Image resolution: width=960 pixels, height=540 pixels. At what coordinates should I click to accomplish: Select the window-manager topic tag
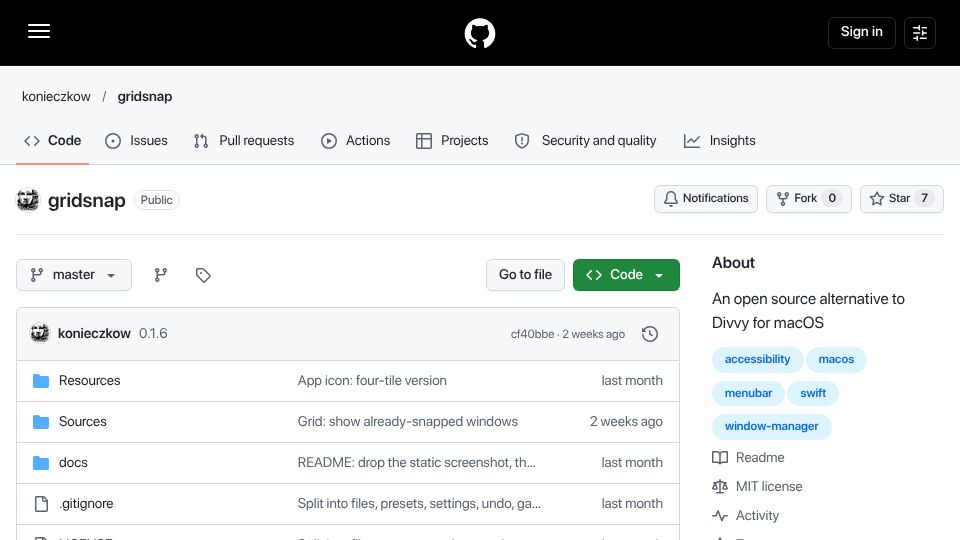[x=771, y=426]
